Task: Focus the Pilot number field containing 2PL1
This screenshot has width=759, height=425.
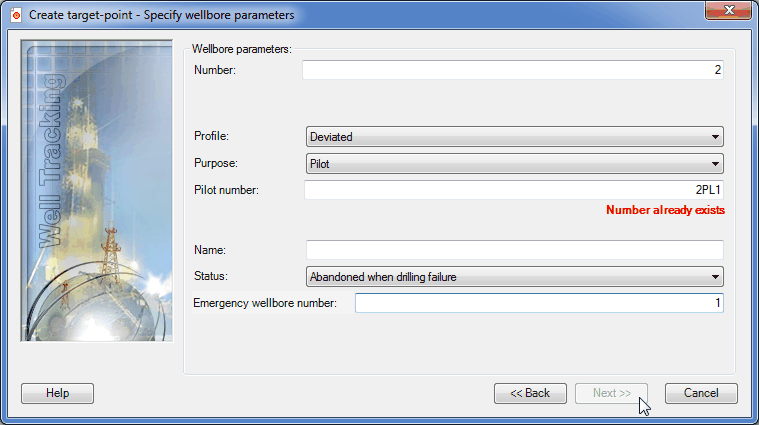Action: click(514, 190)
